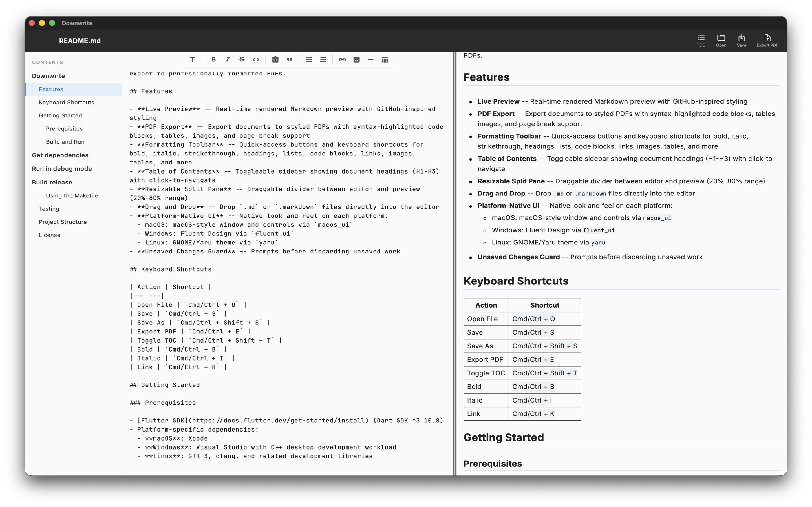Insert inline code using the code icon

point(256,59)
